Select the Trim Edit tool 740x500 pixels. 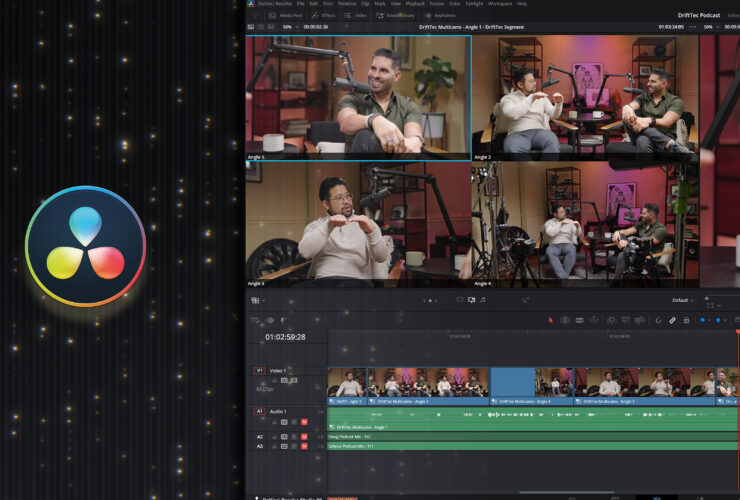[564, 320]
